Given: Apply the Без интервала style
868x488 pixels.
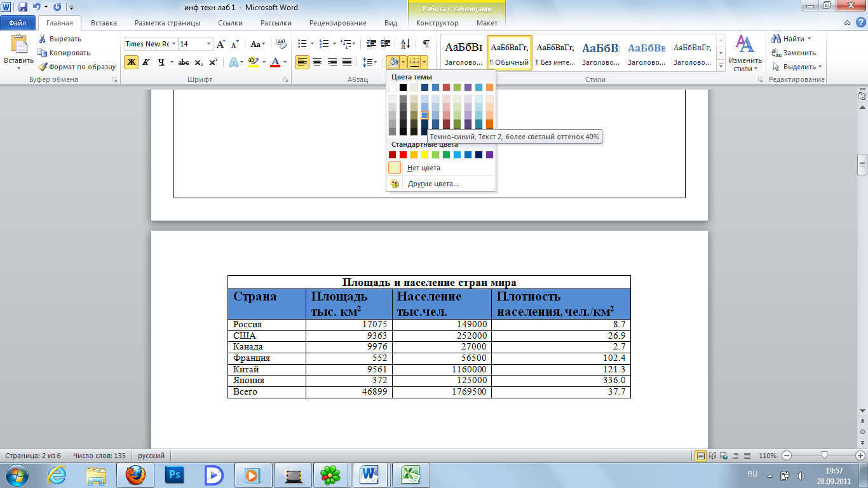Looking at the screenshot, I should (555, 53).
